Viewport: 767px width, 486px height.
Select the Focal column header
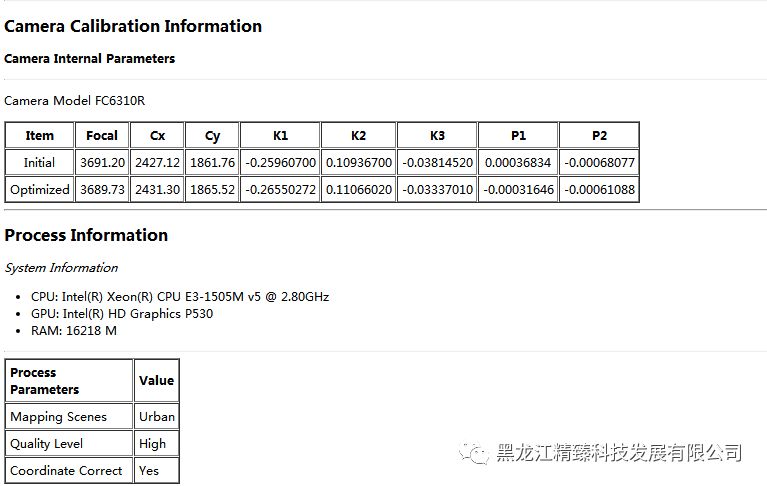[102, 135]
